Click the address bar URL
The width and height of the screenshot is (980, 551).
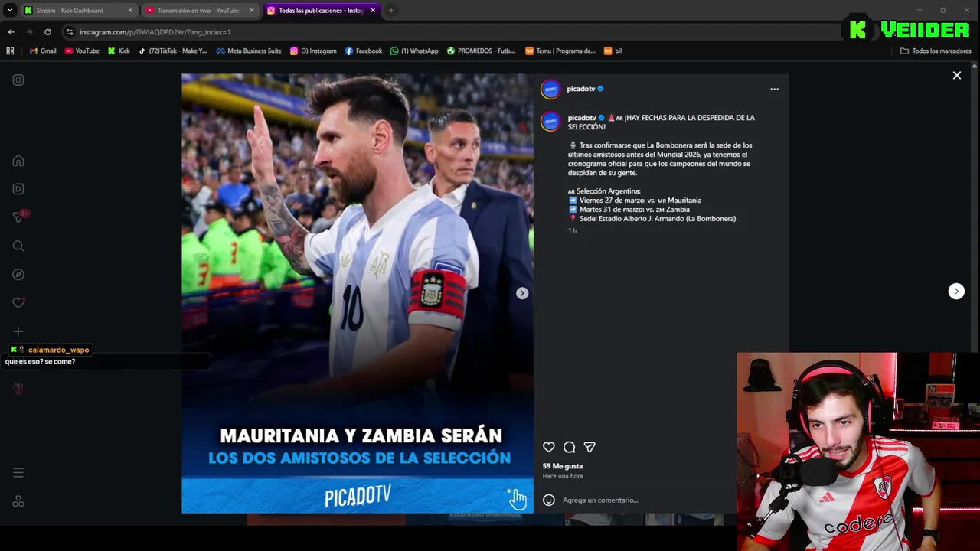[x=155, y=32]
